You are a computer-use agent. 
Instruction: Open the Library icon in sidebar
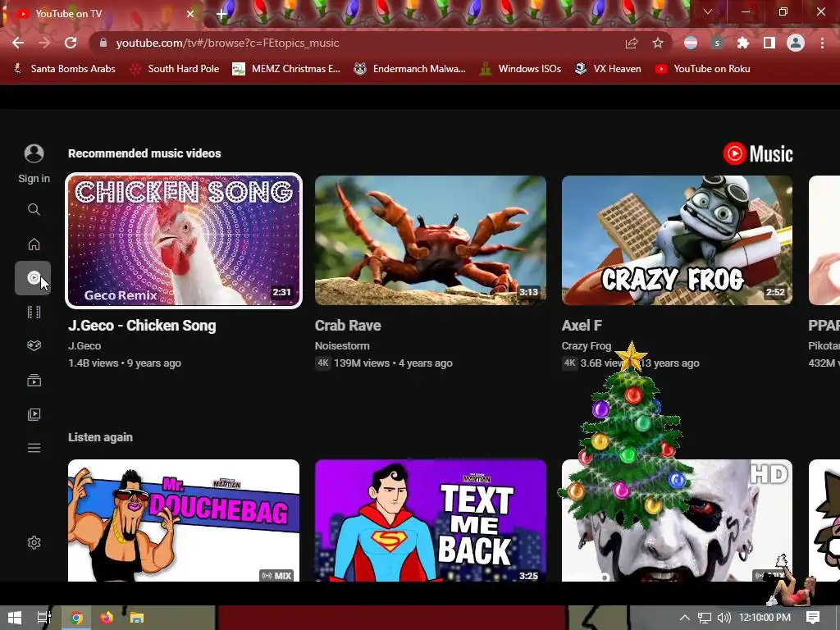34,414
